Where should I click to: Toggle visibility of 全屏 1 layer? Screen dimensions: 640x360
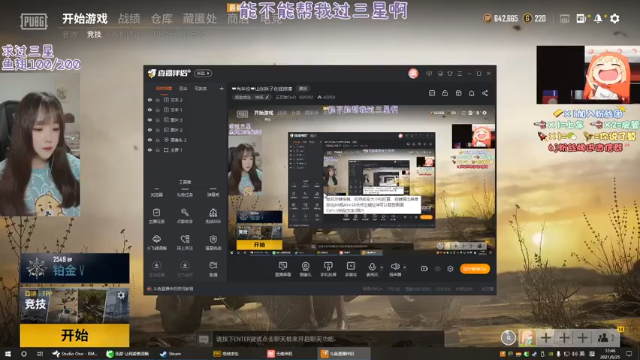coord(150,150)
